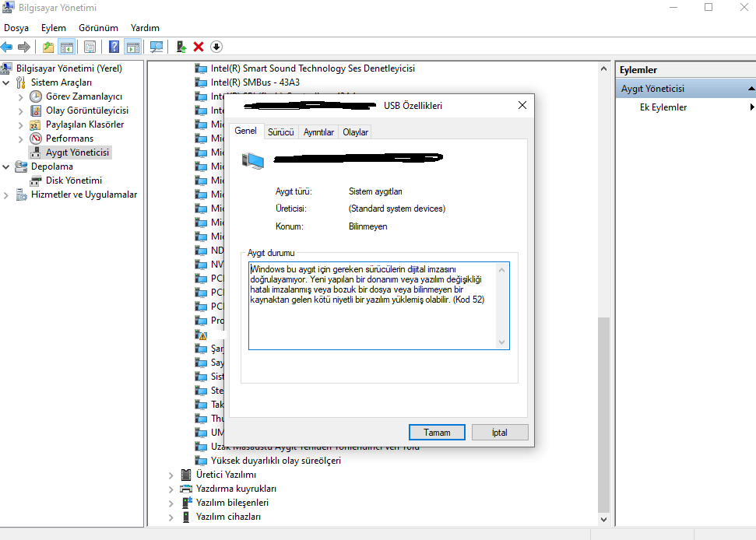
Task: Close the USB Özellikleri dialog
Action: [x=522, y=106]
